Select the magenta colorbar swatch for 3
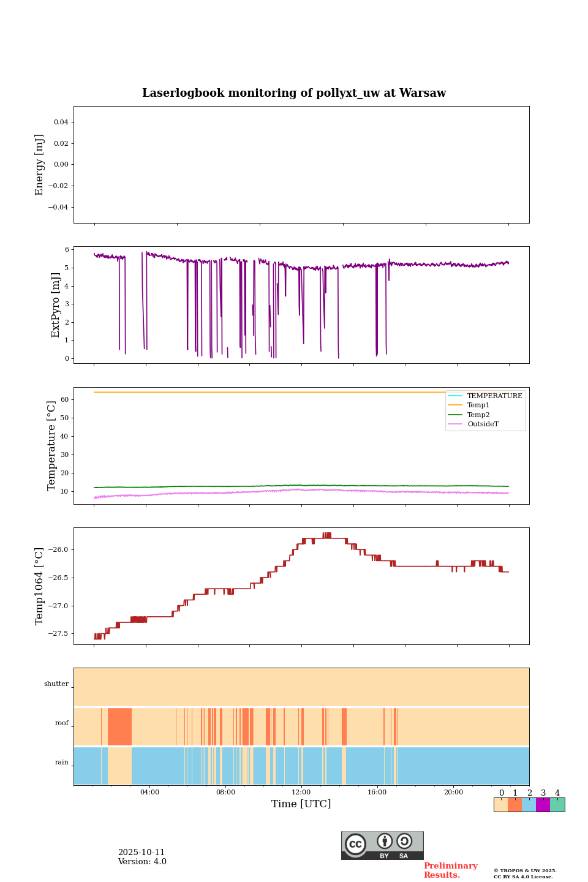The width and height of the screenshot is (588, 882). click(x=543, y=805)
